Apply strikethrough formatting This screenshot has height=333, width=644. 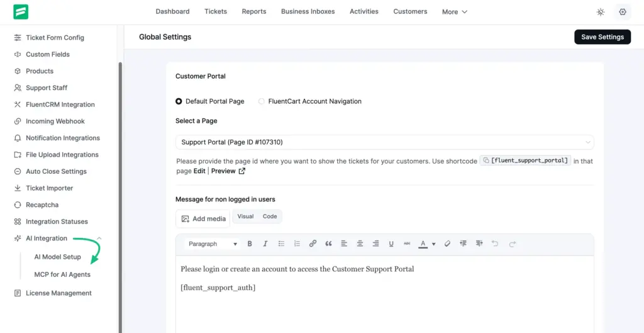[407, 244]
